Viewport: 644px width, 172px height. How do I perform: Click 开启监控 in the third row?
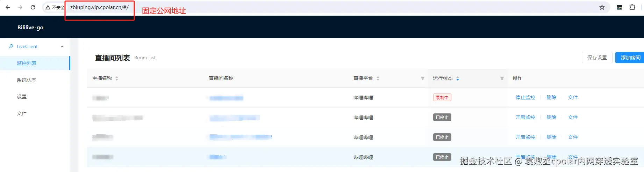click(x=525, y=137)
